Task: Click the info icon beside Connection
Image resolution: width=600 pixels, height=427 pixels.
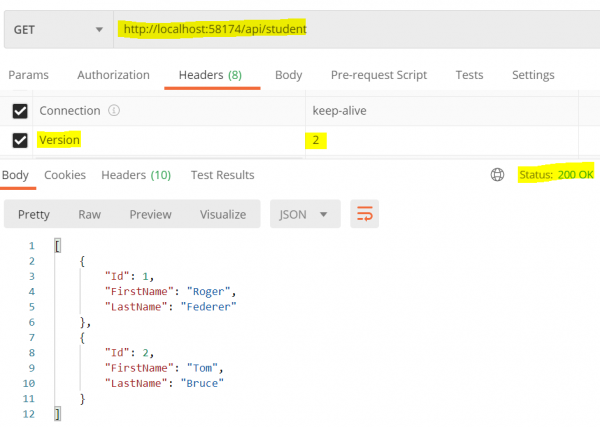Action: click(114, 111)
